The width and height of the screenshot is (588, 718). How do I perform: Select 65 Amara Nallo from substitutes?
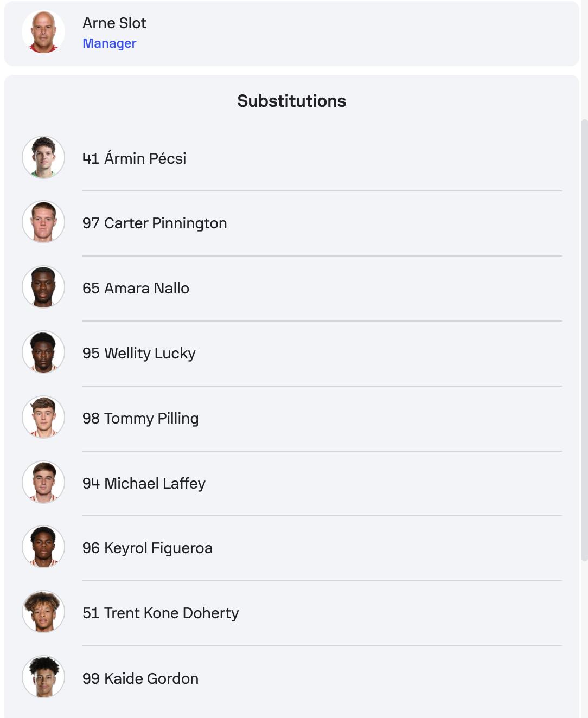[x=136, y=289]
